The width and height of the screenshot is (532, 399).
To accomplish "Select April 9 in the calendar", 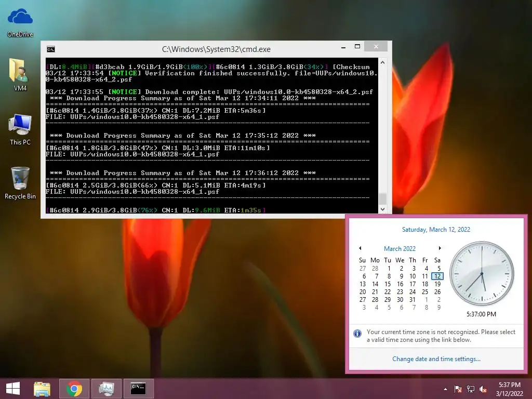I will [439, 308].
